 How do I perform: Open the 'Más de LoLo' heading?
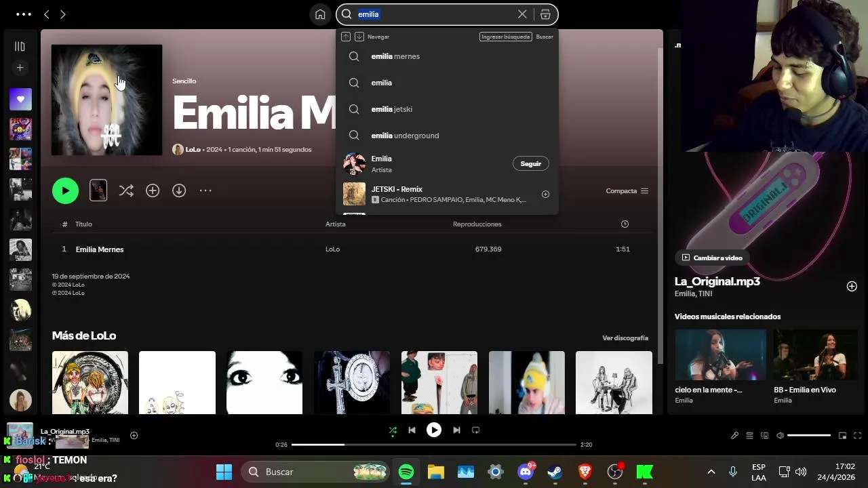[84, 335]
